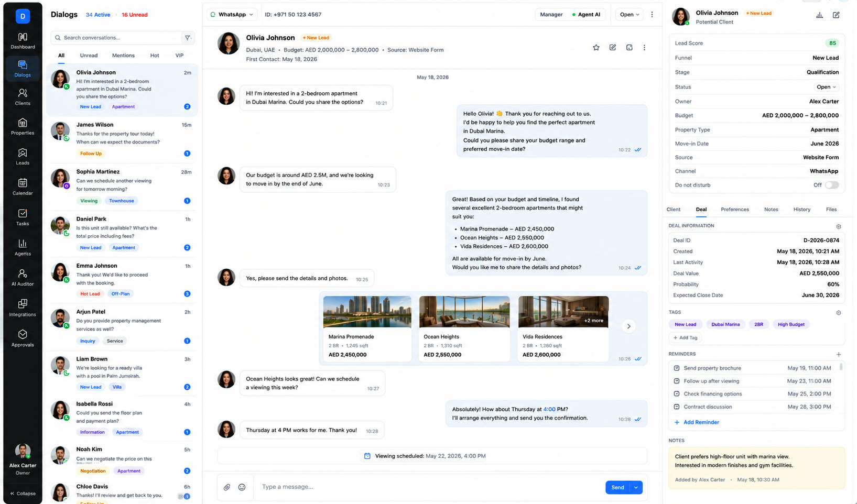Open the Leads sidebar section

[23, 157]
